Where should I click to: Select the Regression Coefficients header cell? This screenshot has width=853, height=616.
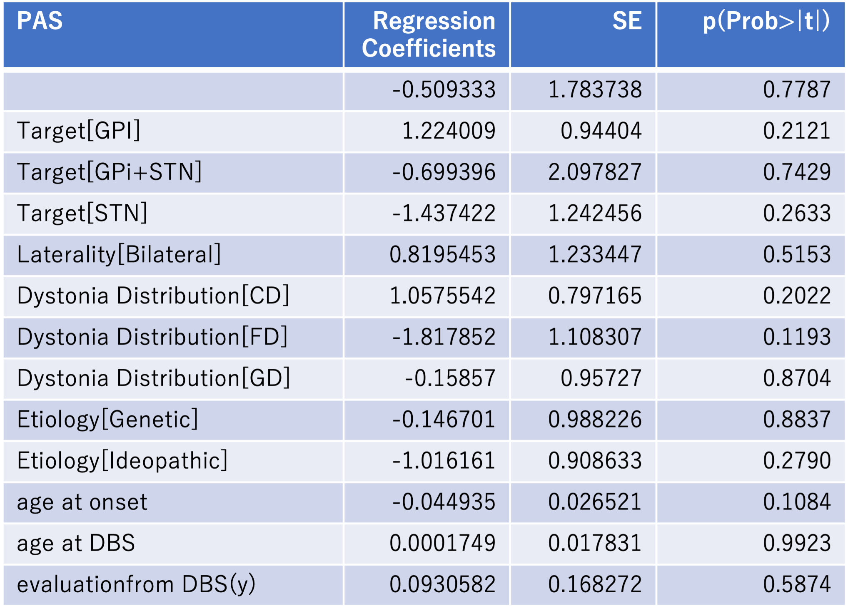click(x=429, y=35)
